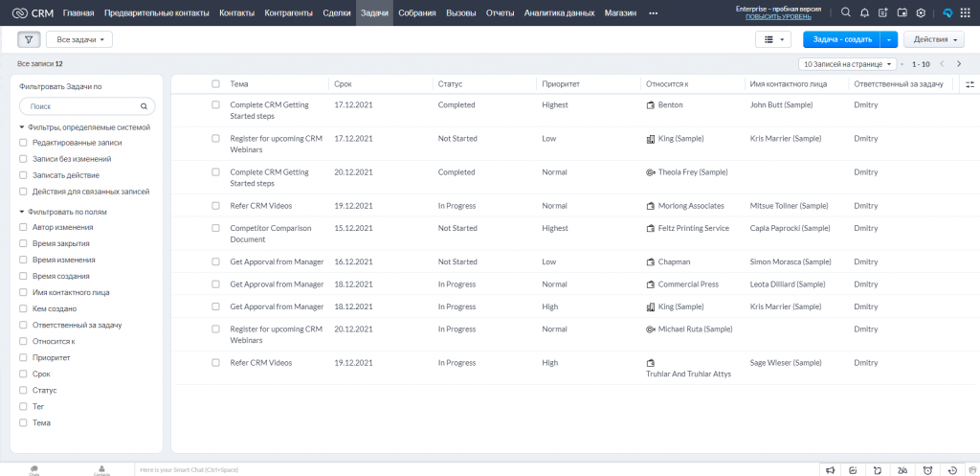This screenshot has width=980, height=476.
Task: Open the Отчеты tab
Action: pos(500,13)
